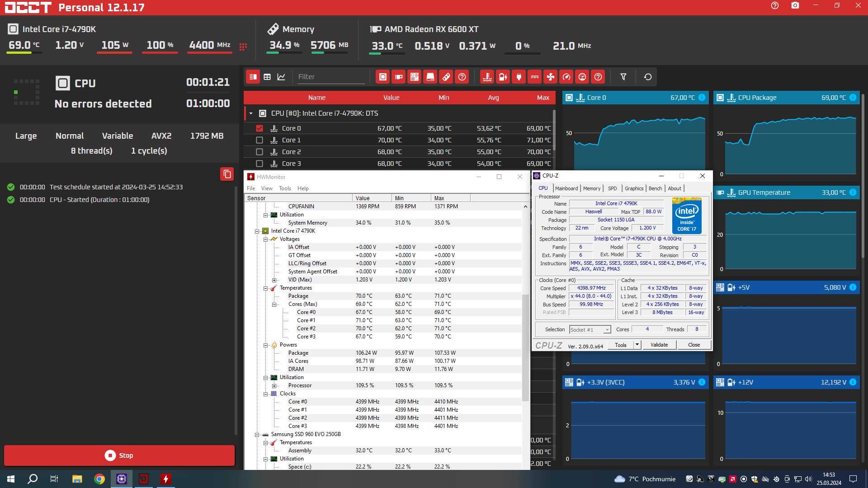Collapse the CPU [#0] DTS sensor group

click(251, 113)
